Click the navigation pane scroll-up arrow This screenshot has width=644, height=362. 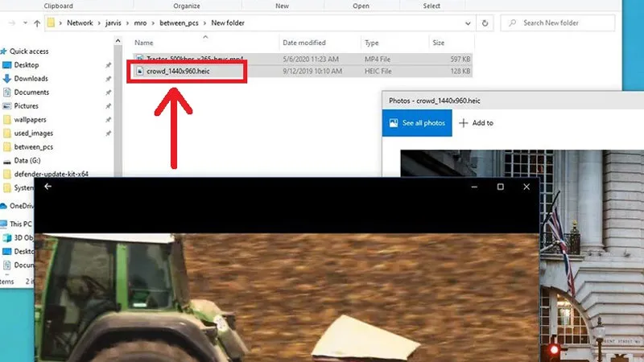coord(118,41)
